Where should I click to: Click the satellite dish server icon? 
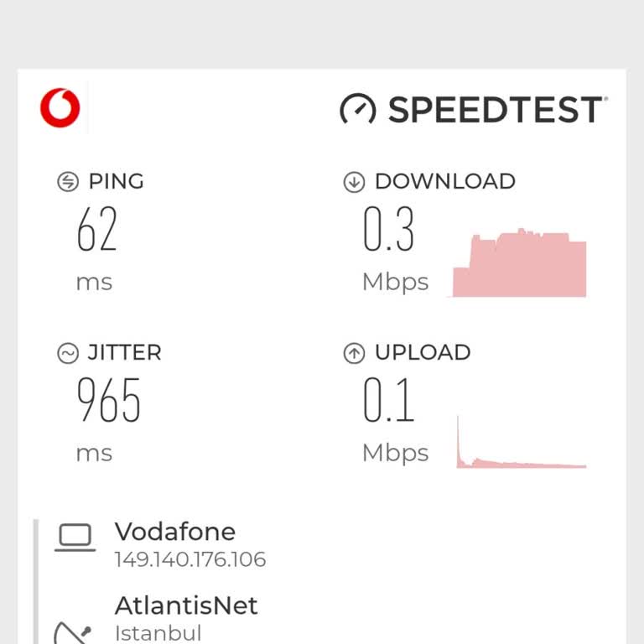[71, 631]
